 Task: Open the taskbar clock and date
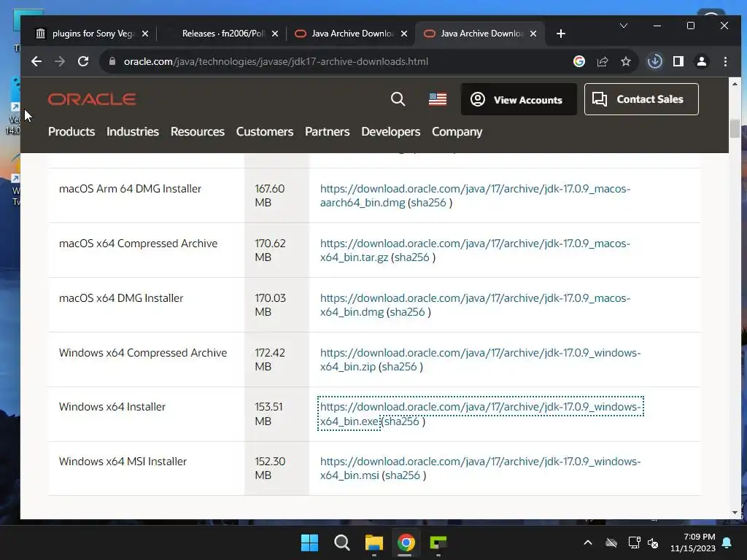click(693, 542)
